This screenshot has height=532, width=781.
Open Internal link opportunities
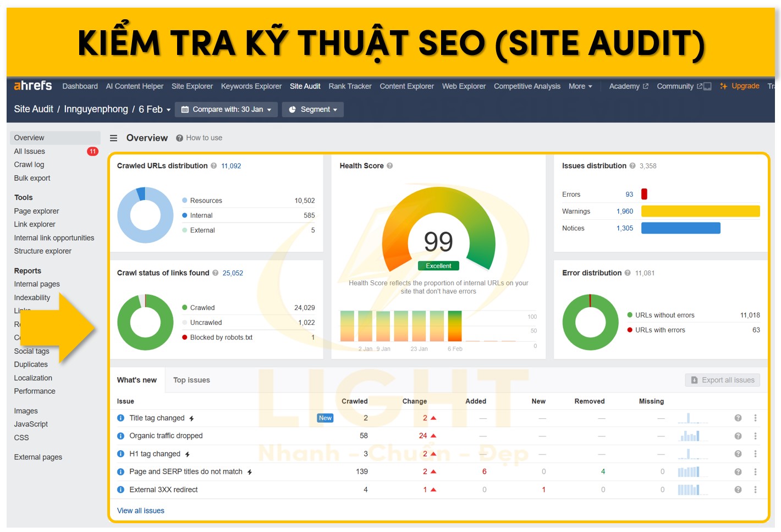[x=54, y=238]
